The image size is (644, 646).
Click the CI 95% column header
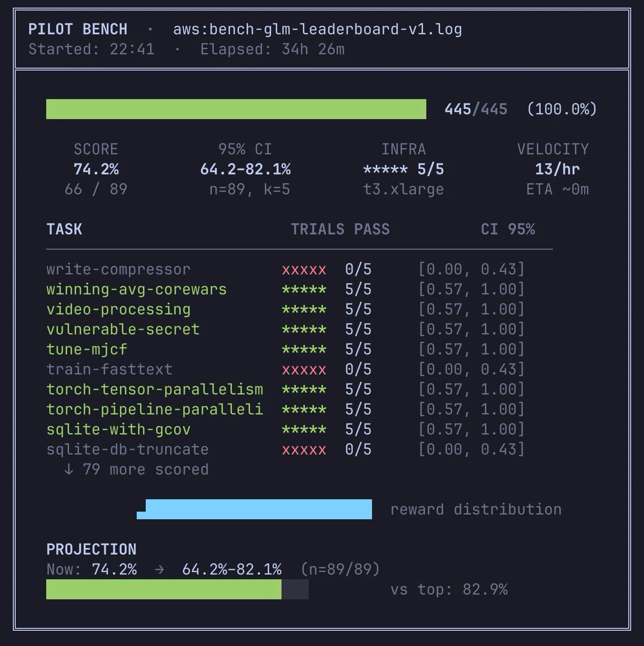508,229
